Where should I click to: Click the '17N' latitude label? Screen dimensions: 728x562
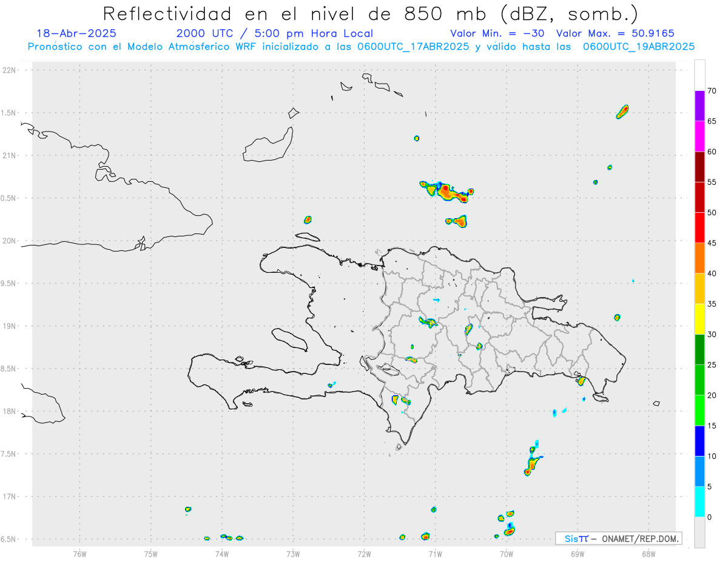(x=10, y=497)
